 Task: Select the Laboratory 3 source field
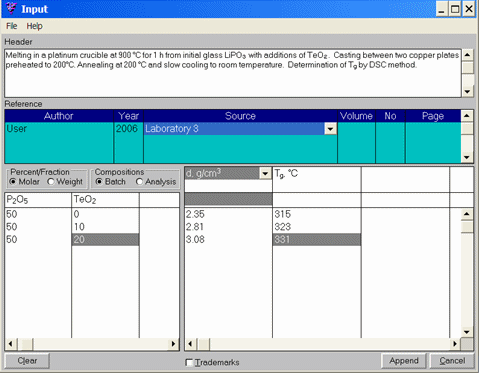coord(234,129)
